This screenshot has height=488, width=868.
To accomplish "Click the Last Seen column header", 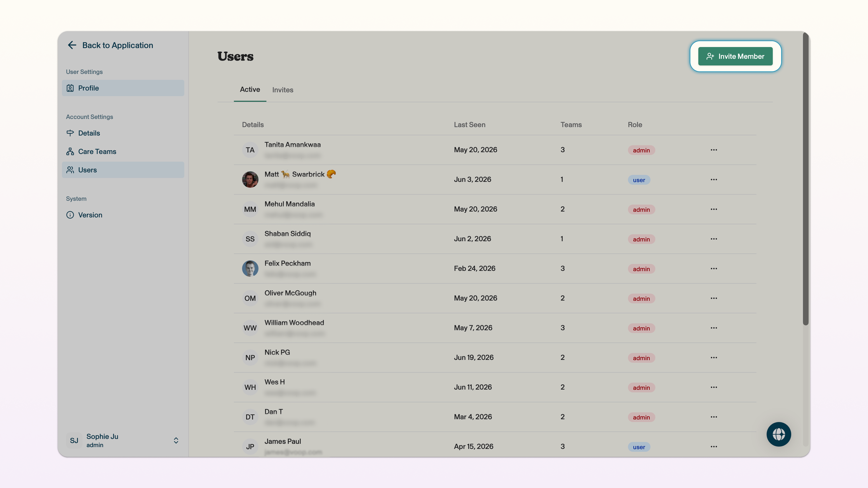I will click(x=469, y=125).
